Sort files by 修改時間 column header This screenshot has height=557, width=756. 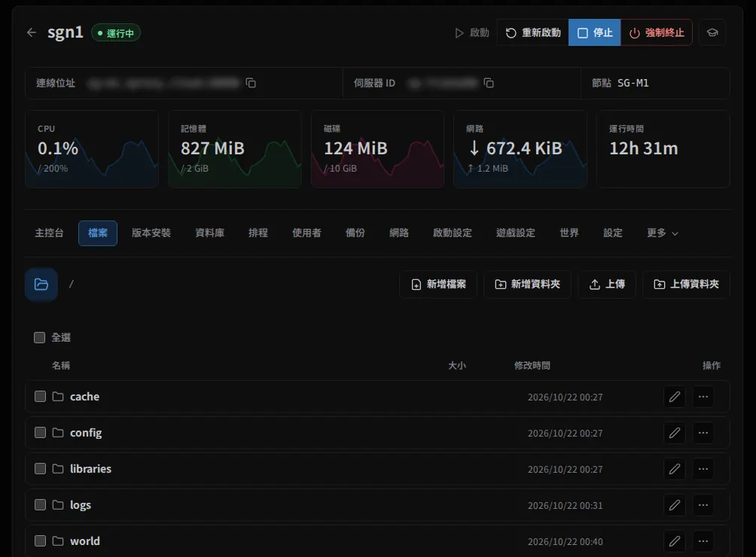pyautogui.click(x=532, y=366)
